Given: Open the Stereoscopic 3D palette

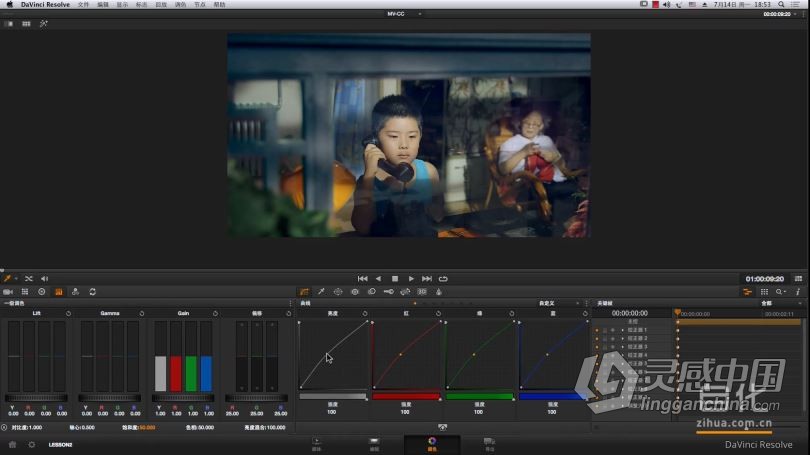Looking at the screenshot, I should pos(422,292).
